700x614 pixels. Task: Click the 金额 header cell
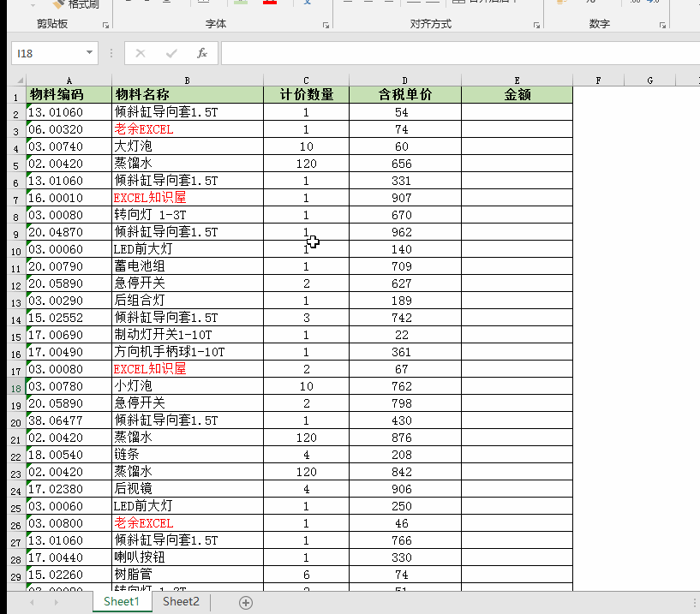pyautogui.click(x=517, y=94)
